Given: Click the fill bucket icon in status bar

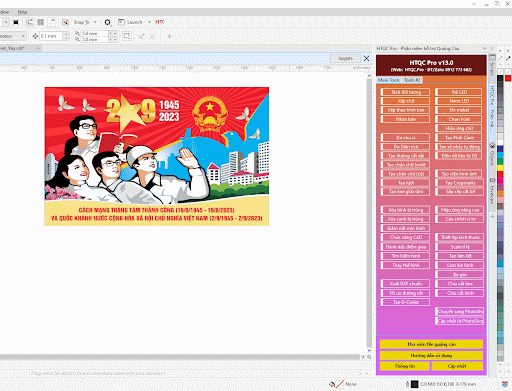Looking at the screenshot, I should 332,384.
